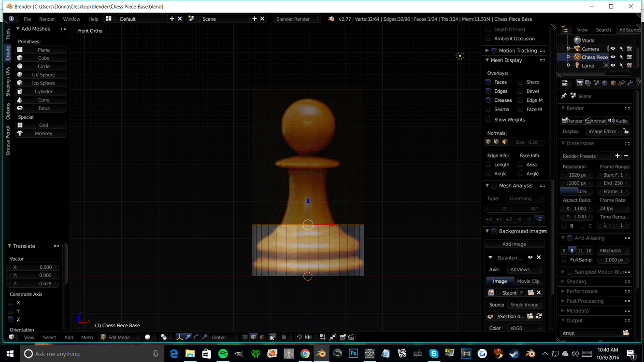Toggle the snap magnet icon

[299, 337]
